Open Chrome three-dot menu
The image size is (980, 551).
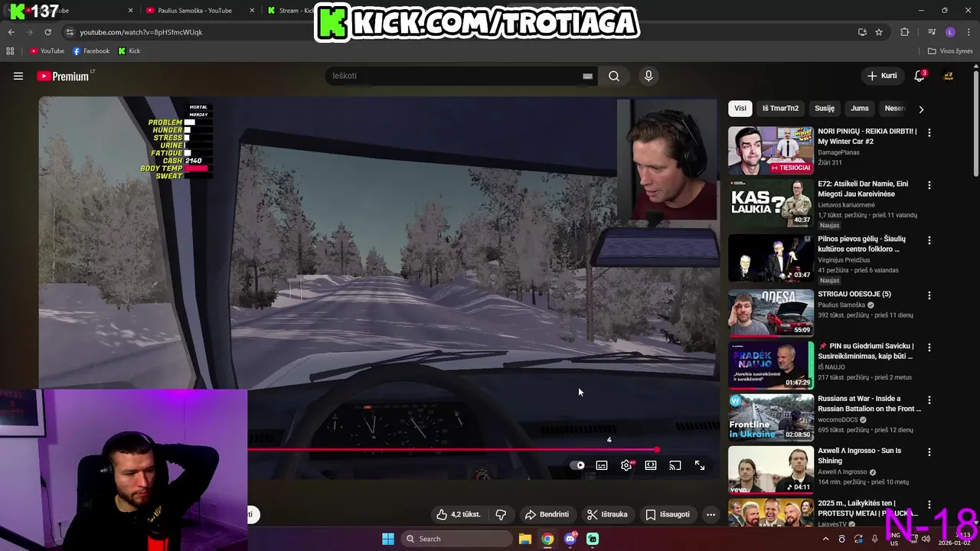pyautogui.click(x=969, y=32)
